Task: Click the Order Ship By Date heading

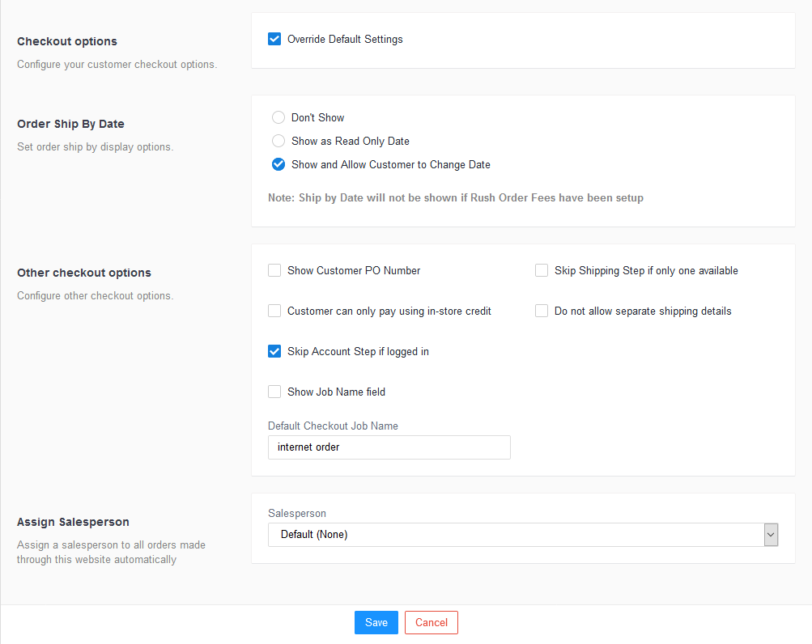Action: (70, 124)
